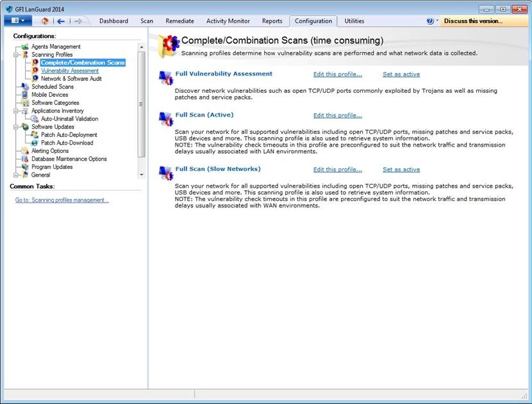The height and width of the screenshot is (404, 532).
Task: Click the Agents Management tree icon
Action: click(25, 47)
